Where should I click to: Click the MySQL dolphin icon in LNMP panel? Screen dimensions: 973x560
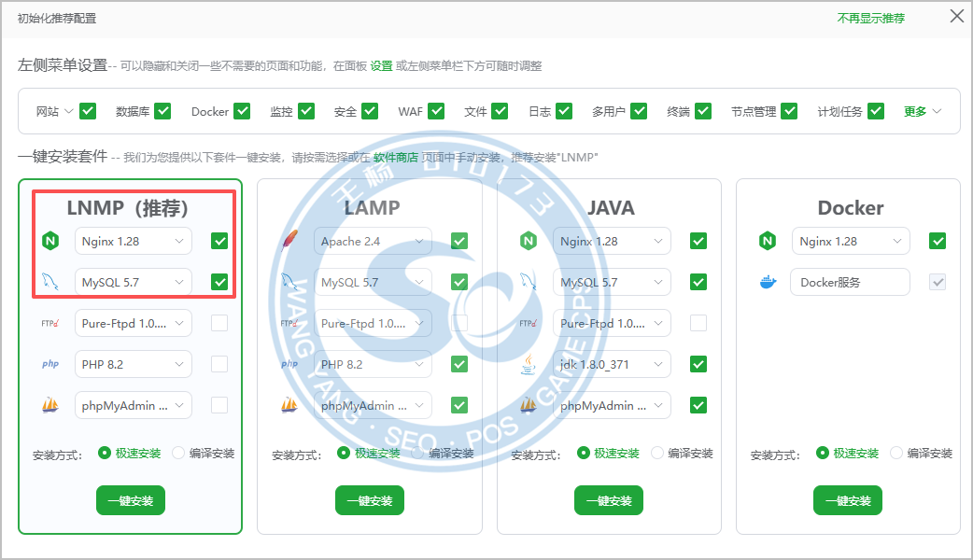(x=50, y=282)
